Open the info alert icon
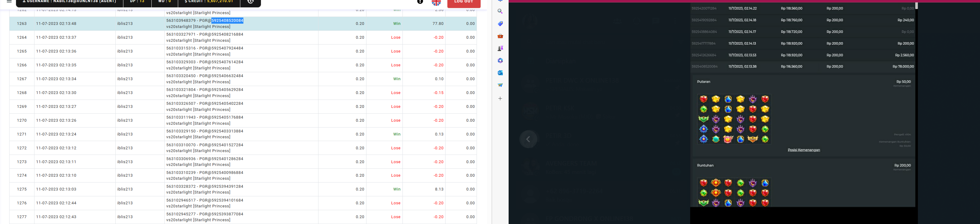The height and width of the screenshot is (224, 980). pos(420,2)
